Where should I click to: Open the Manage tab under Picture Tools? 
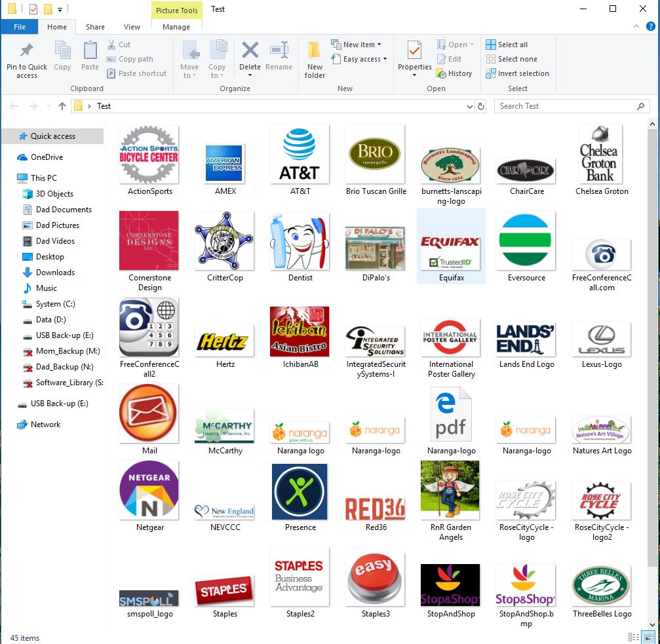[176, 28]
